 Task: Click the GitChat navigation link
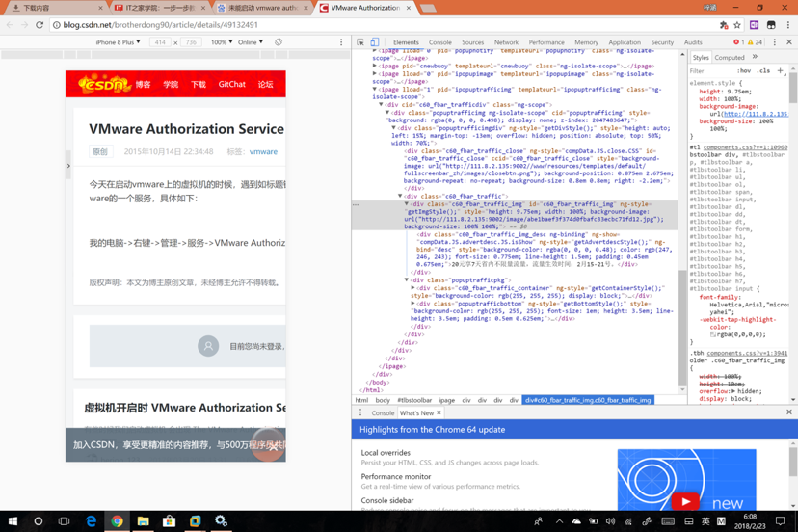pos(231,84)
